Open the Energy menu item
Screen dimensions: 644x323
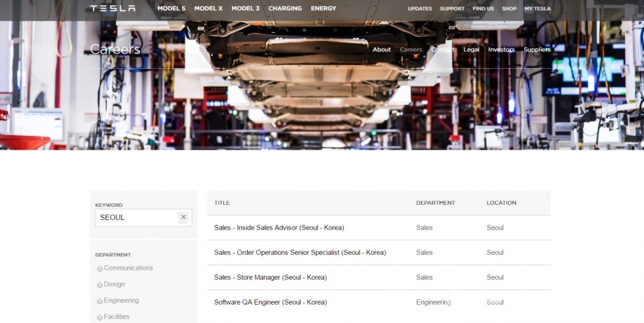pos(323,9)
